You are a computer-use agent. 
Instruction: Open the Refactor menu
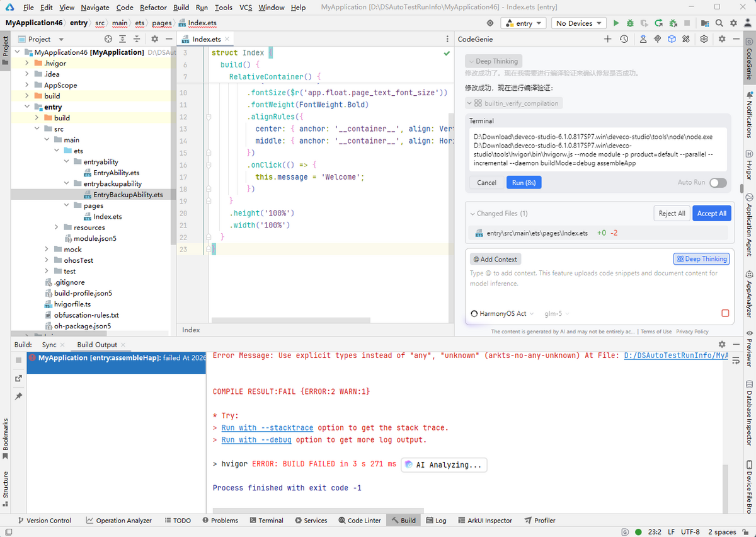click(x=153, y=8)
